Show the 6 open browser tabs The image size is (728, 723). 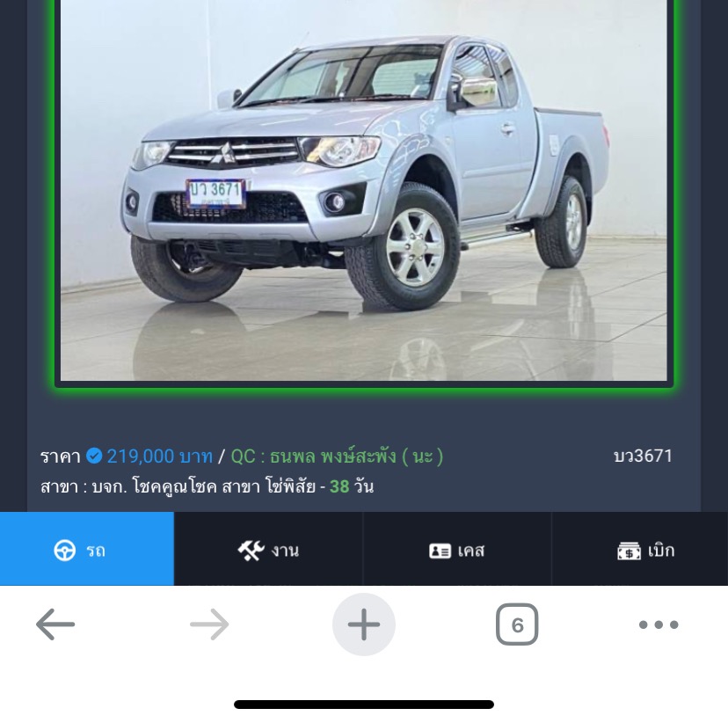[517, 624]
